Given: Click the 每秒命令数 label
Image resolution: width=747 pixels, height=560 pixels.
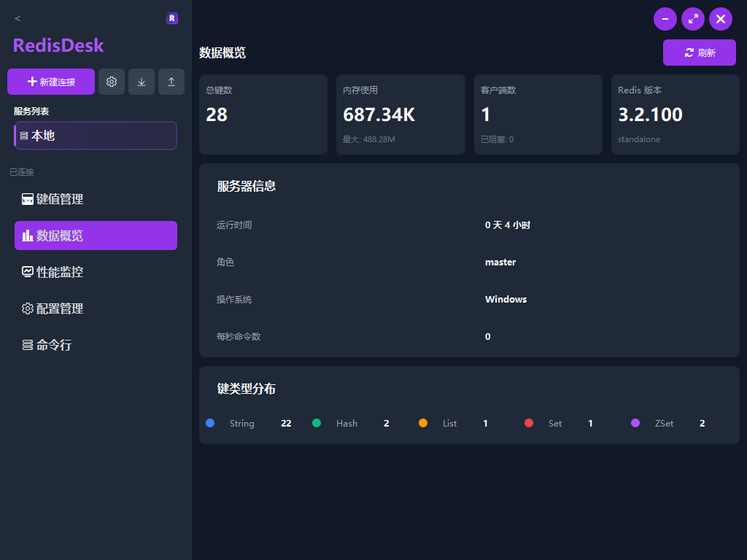Looking at the screenshot, I should (239, 337).
